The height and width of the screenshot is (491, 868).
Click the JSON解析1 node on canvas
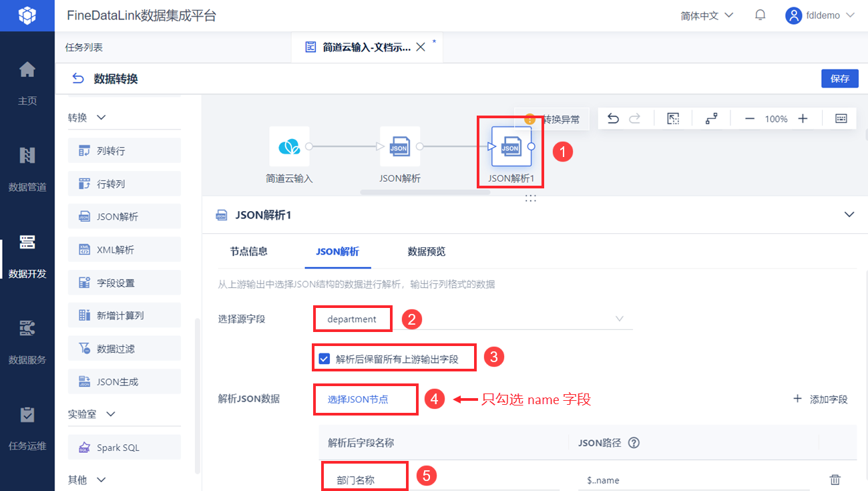point(511,146)
